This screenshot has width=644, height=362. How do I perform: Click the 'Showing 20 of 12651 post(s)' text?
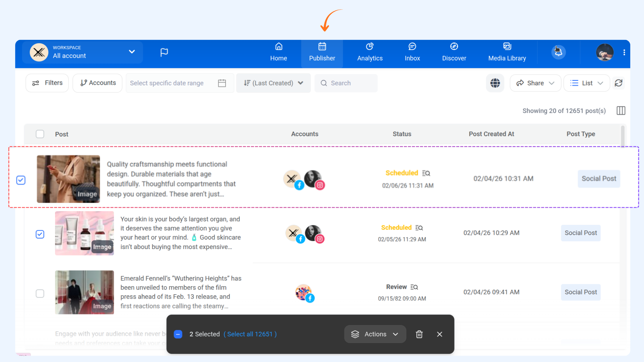564,111
